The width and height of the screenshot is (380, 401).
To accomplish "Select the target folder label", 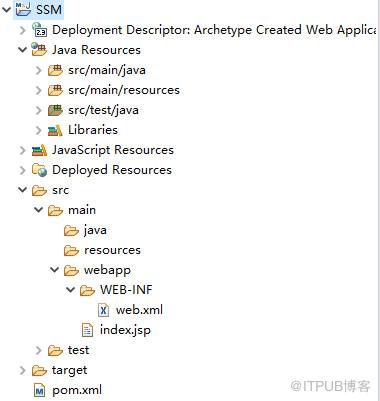I will pos(70,370).
